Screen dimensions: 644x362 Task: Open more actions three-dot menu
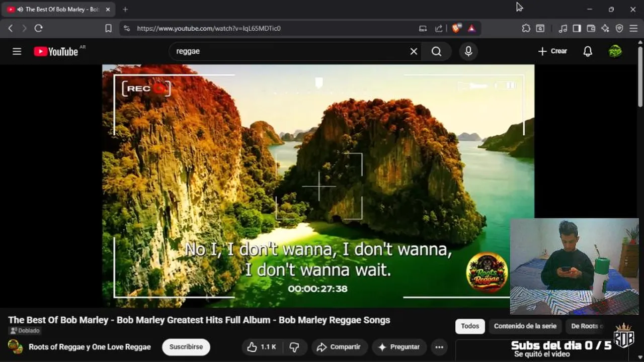[x=439, y=347]
